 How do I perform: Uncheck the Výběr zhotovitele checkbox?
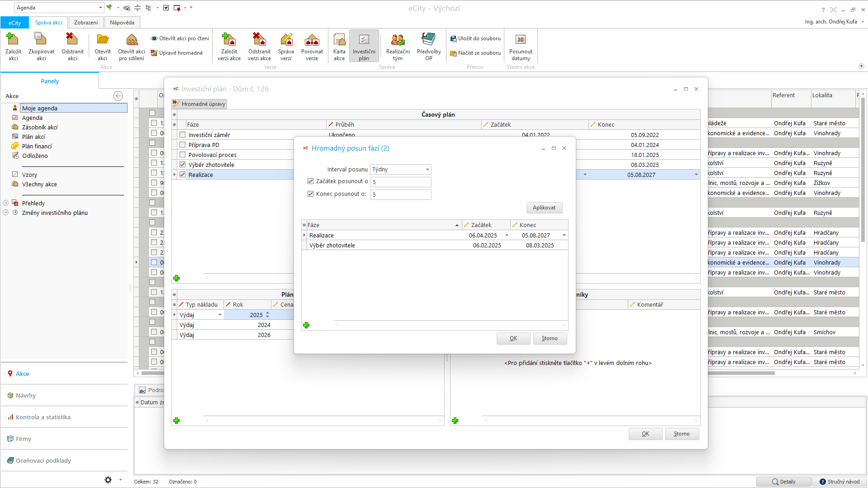[x=183, y=165]
